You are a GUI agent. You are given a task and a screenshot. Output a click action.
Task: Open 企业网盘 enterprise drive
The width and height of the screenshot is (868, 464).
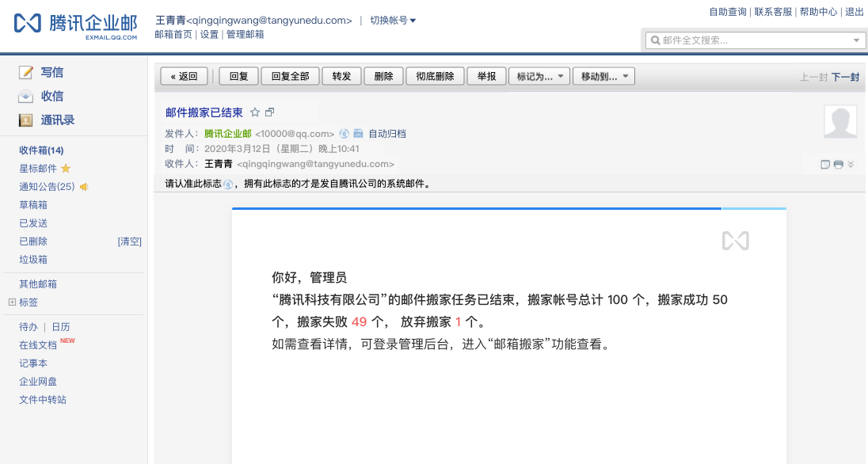click(38, 382)
